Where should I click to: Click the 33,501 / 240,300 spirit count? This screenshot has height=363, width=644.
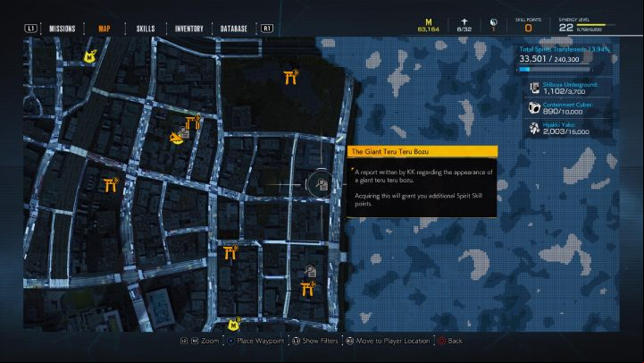point(549,59)
